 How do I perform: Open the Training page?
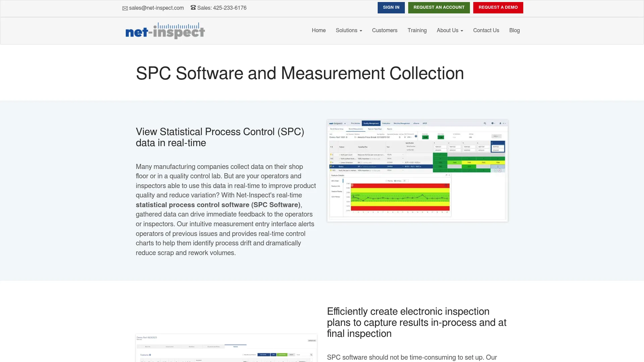click(x=417, y=31)
